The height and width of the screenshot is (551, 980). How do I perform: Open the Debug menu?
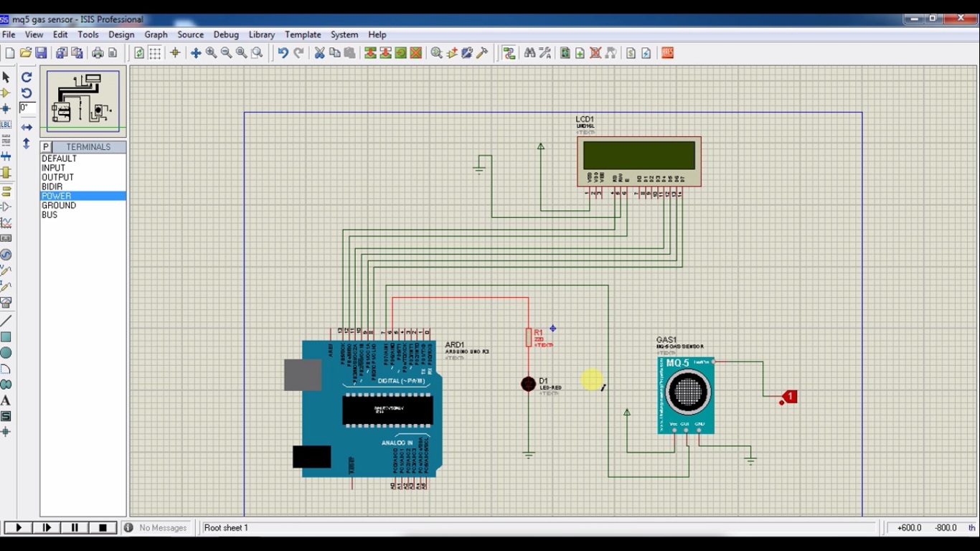click(225, 34)
